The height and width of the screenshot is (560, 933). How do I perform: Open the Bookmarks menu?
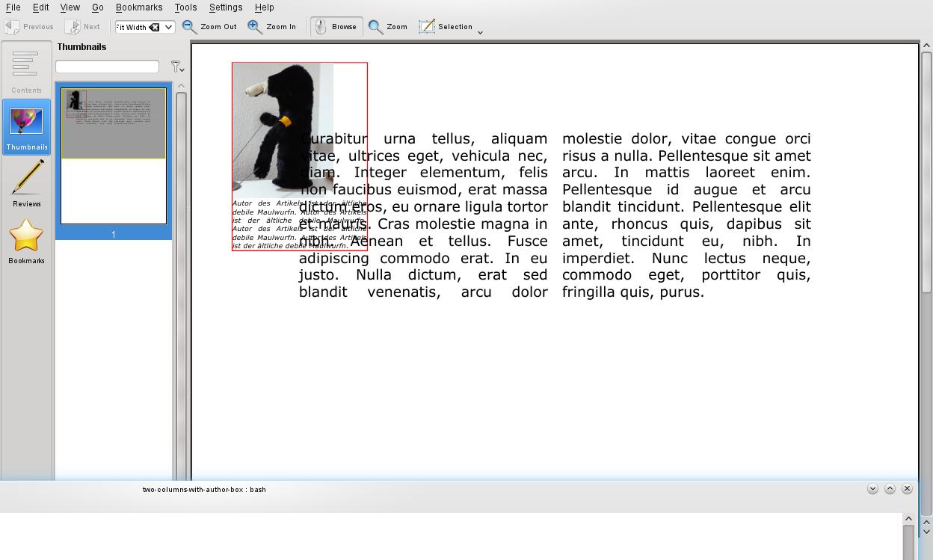coord(139,7)
